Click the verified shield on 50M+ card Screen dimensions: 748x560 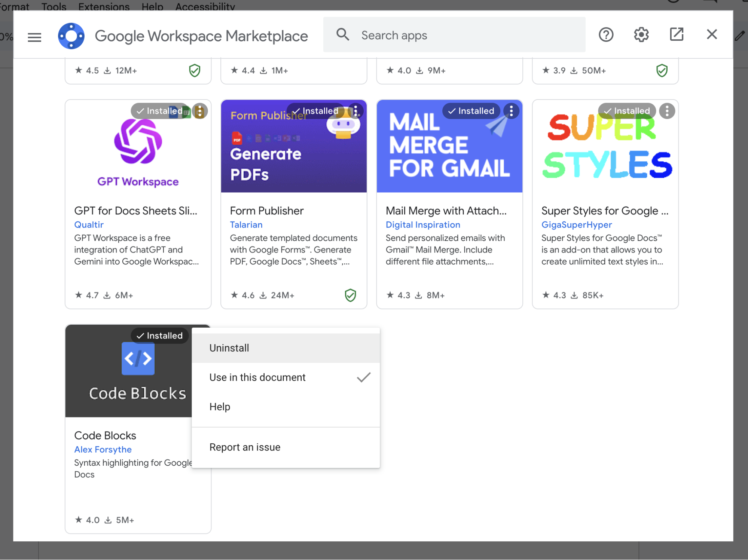pos(662,70)
